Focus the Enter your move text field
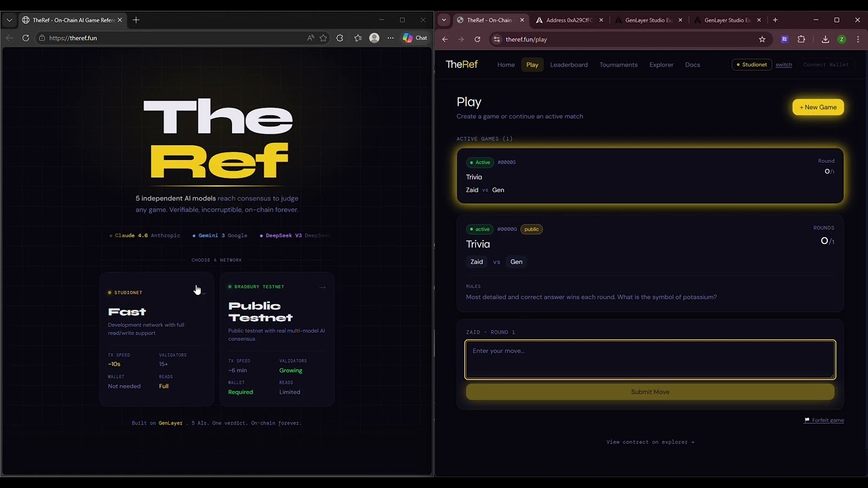This screenshot has height=488, width=868. (x=650, y=359)
